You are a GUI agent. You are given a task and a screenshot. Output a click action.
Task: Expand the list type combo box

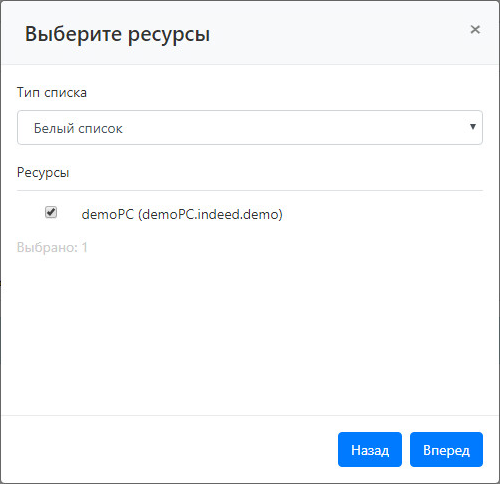250,128
